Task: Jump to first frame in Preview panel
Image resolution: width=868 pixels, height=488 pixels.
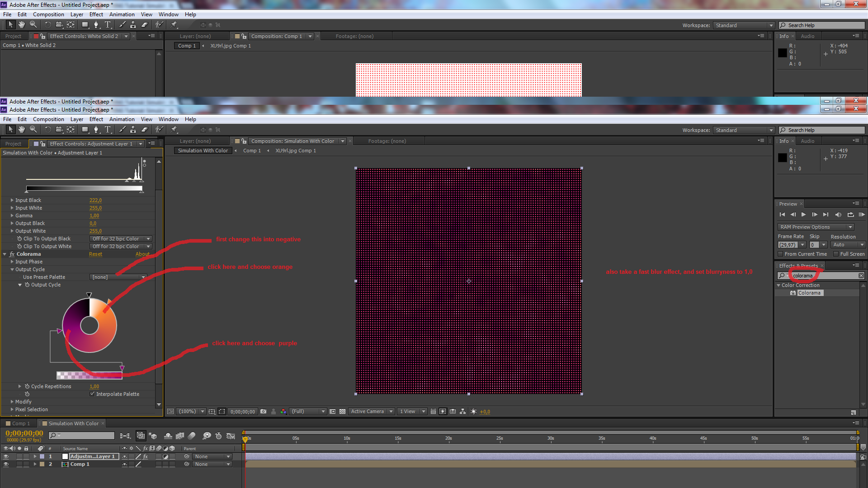Action: coord(782,215)
